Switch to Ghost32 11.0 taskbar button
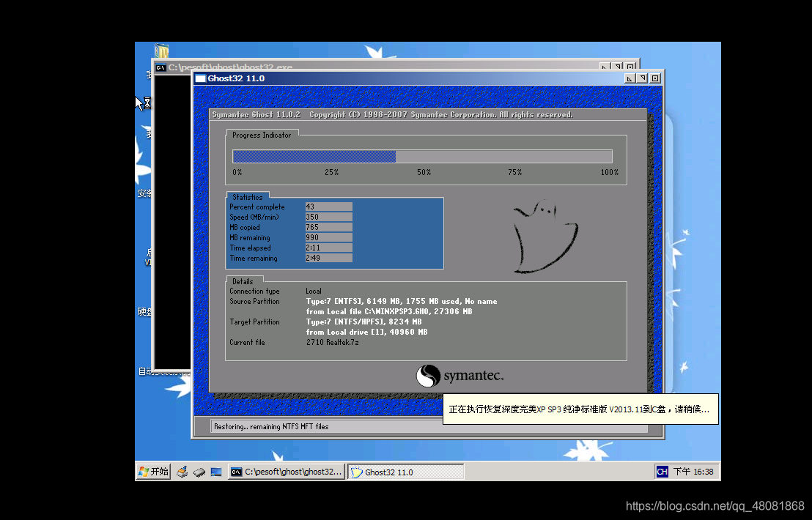The image size is (812, 520). [x=405, y=472]
